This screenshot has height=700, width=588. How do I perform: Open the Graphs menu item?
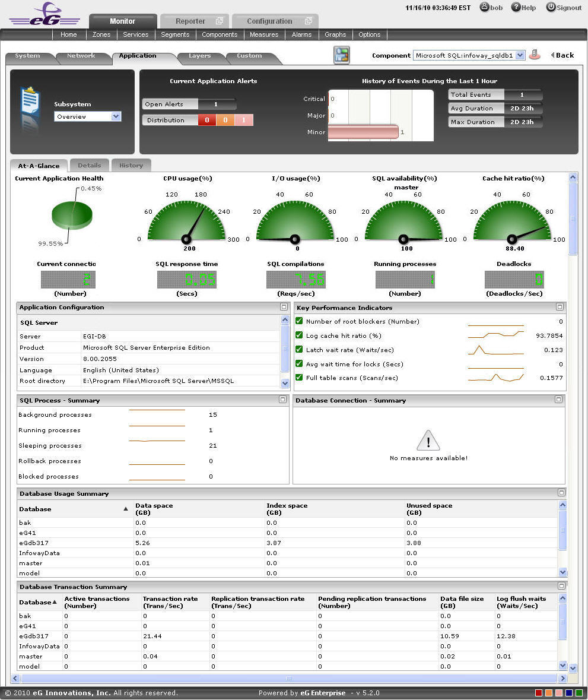[x=335, y=34]
